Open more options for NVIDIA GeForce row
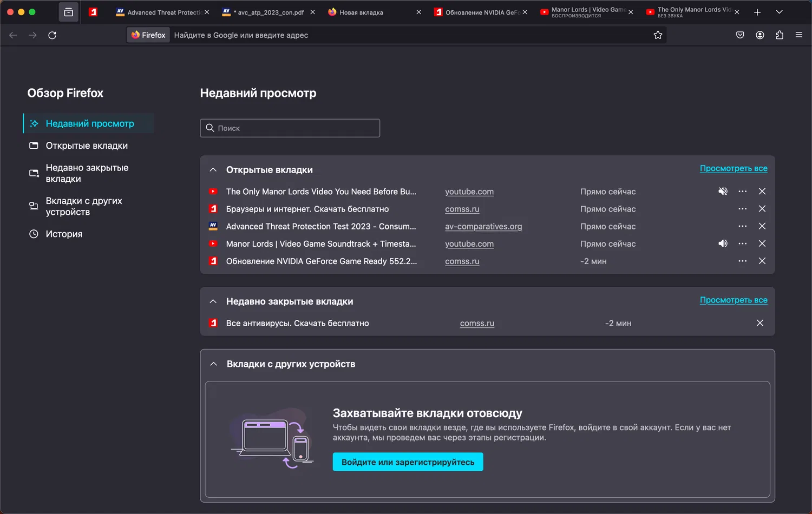 [742, 261]
